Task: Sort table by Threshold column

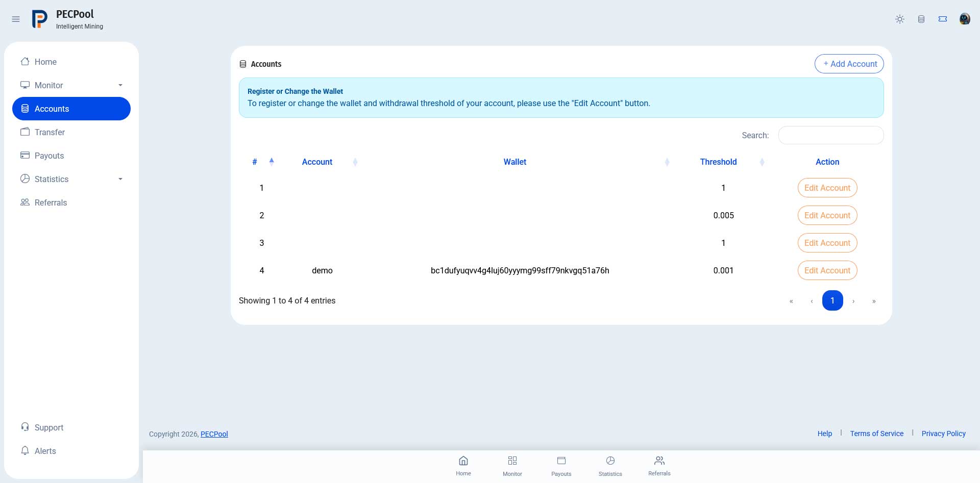Action: click(723, 162)
